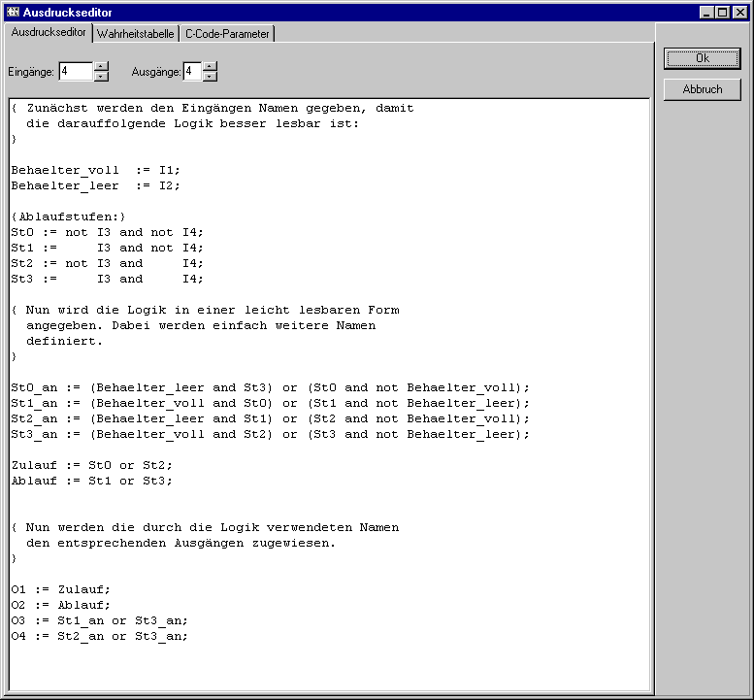Click the Ausdruckseditor window title icon
754x700 pixels.
click(13, 12)
